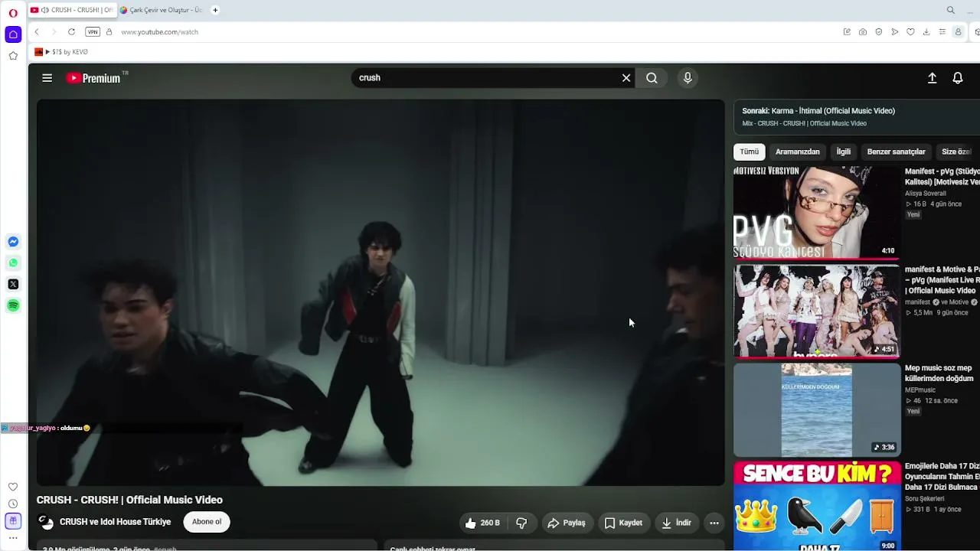980x551 pixels.
Task: Open the Opera main menu logo
Action: [13, 12]
